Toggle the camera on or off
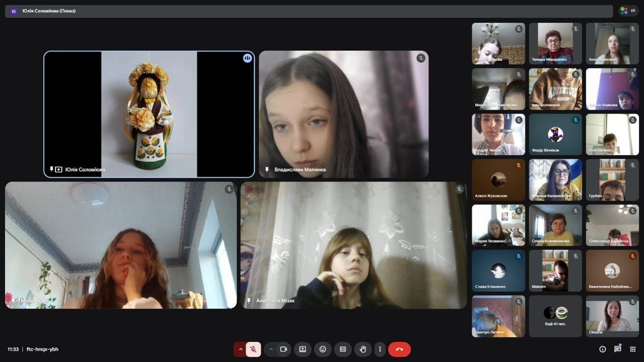 pos(283,349)
